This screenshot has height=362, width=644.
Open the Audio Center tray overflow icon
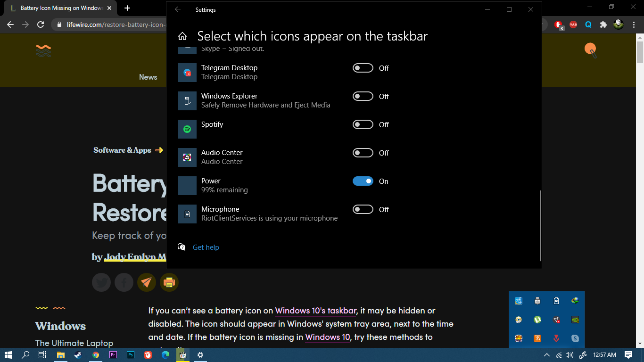coord(519,338)
